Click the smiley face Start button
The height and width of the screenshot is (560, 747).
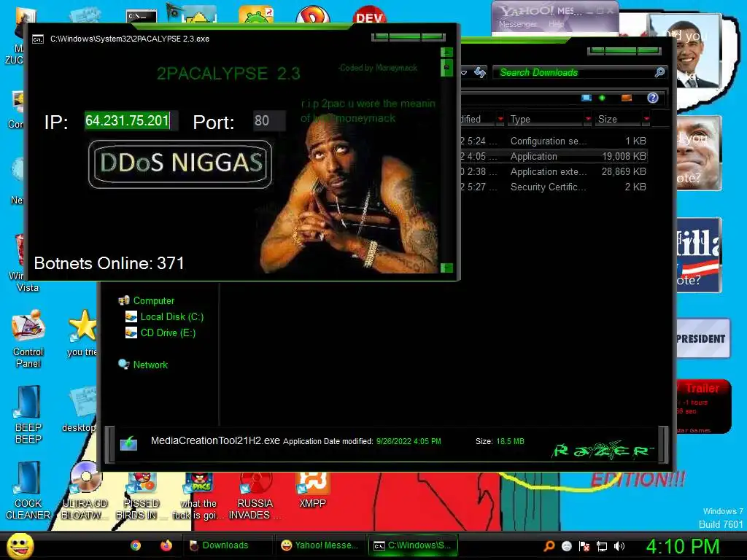(x=20, y=545)
